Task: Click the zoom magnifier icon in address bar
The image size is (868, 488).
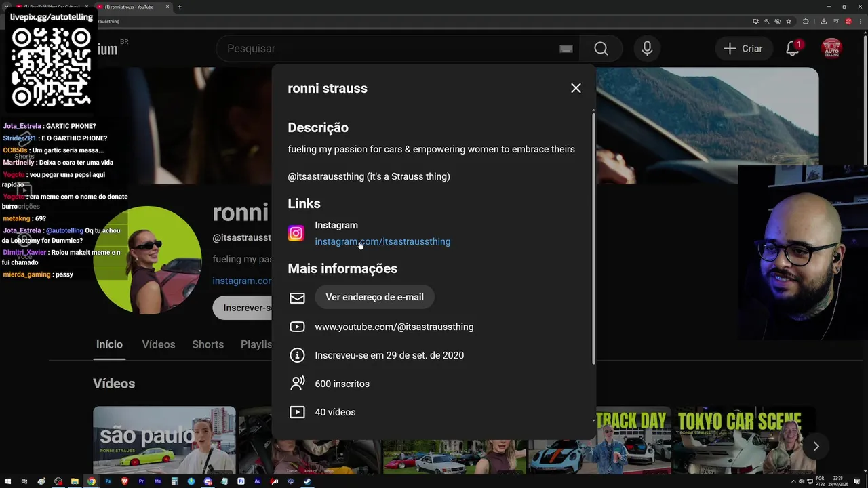Action: (767, 21)
